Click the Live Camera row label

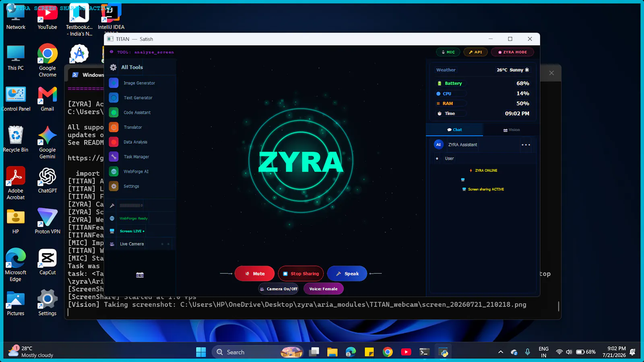(132, 244)
